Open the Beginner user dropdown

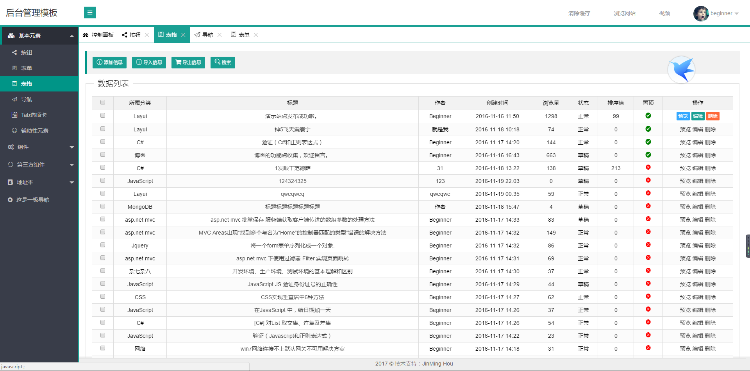tap(725, 13)
